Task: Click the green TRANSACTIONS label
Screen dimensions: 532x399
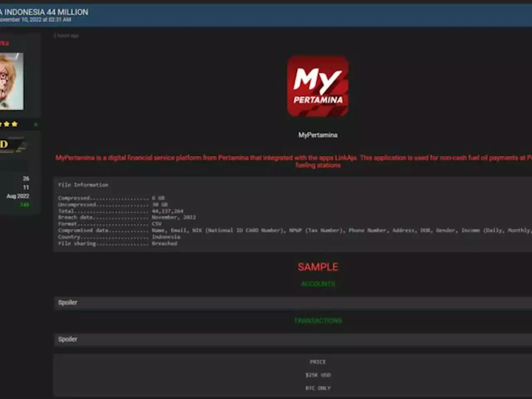Action: tap(318, 321)
